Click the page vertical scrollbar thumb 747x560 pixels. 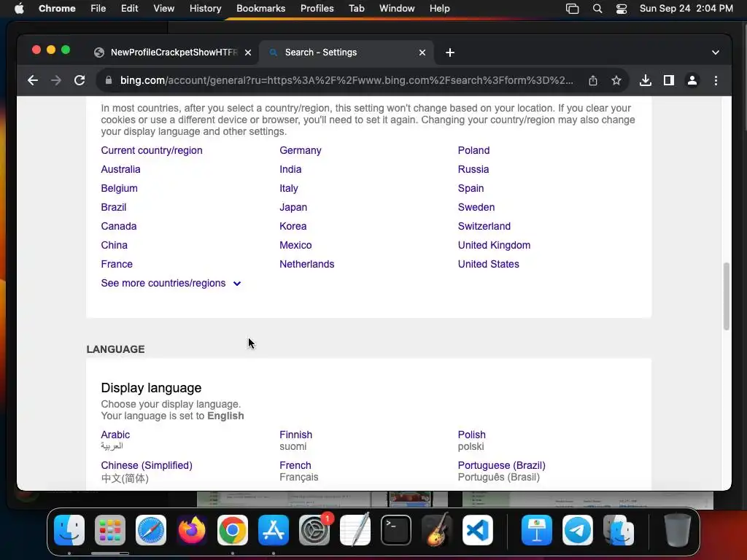(726, 296)
